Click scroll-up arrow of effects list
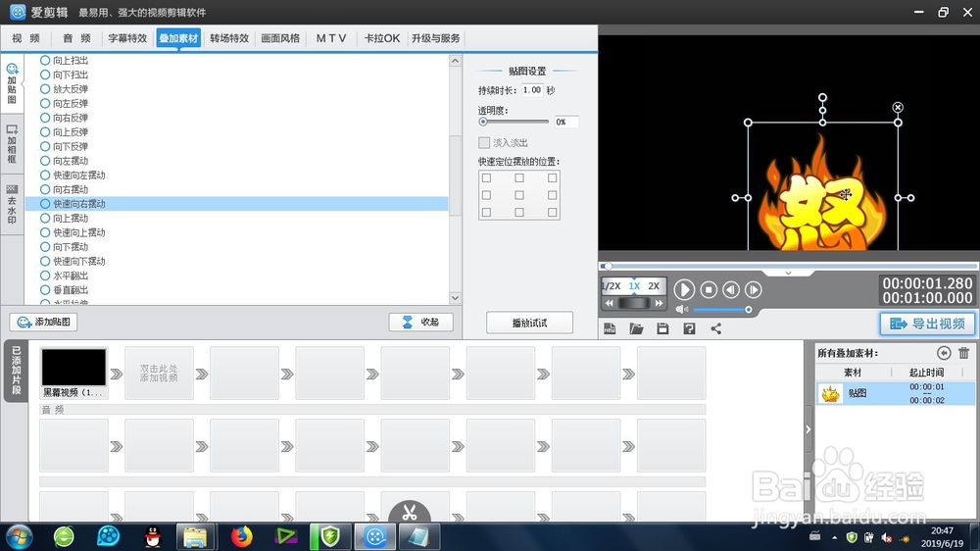980x551 pixels. tap(455, 61)
